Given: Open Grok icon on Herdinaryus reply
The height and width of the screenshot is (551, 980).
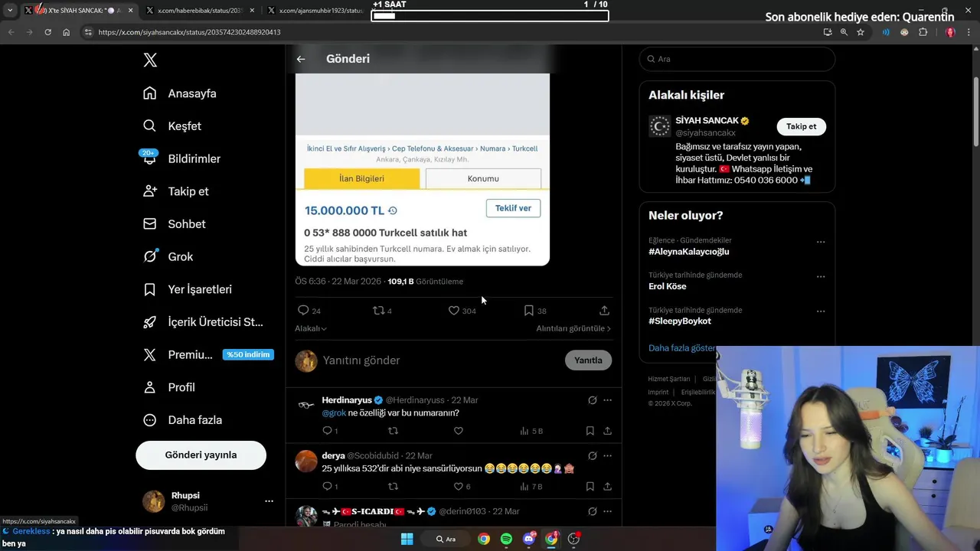Looking at the screenshot, I should coord(592,400).
